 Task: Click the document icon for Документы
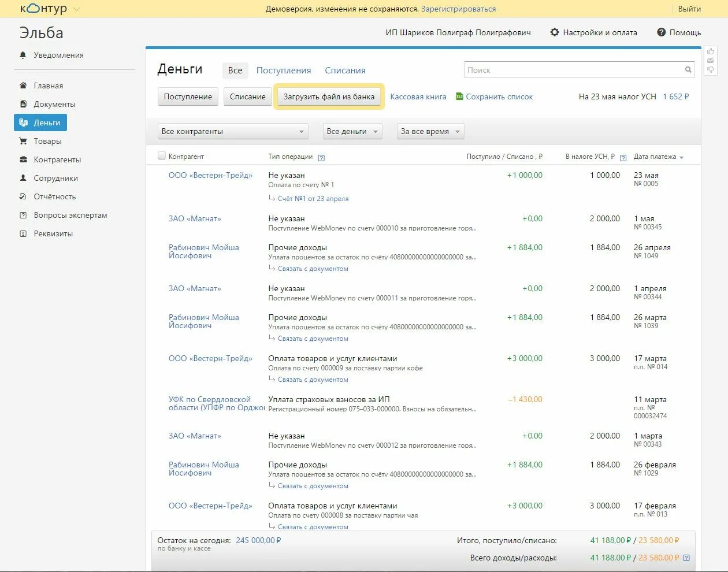coord(23,104)
